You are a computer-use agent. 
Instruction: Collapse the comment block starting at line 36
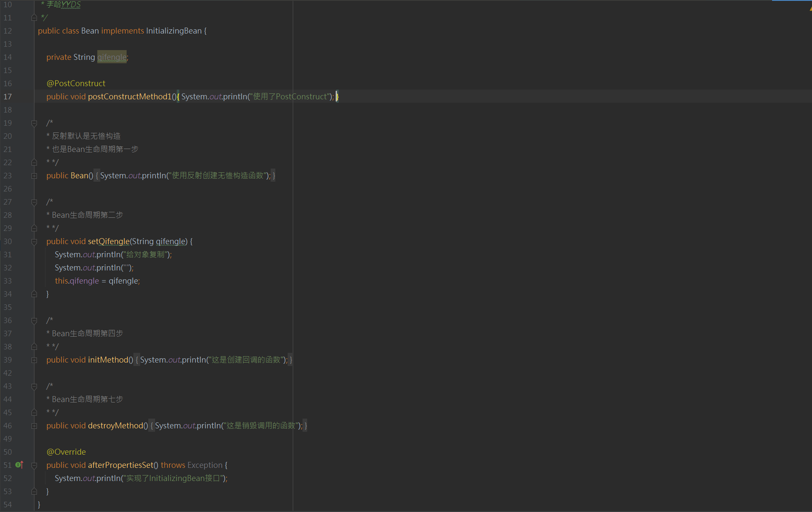34,321
